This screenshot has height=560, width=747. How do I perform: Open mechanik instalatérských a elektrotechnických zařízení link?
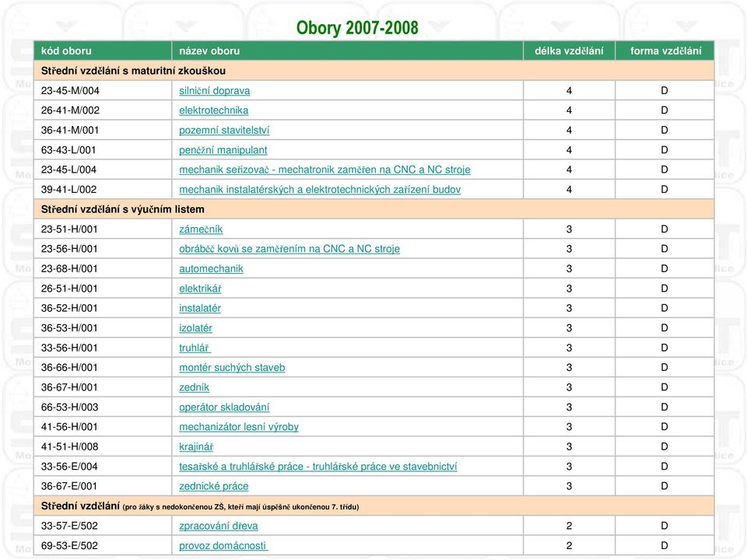coord(320,190)
